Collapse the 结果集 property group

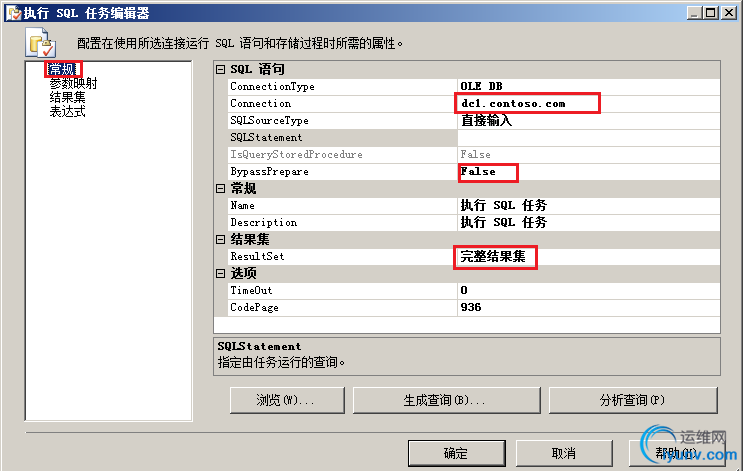click(220, 239)
